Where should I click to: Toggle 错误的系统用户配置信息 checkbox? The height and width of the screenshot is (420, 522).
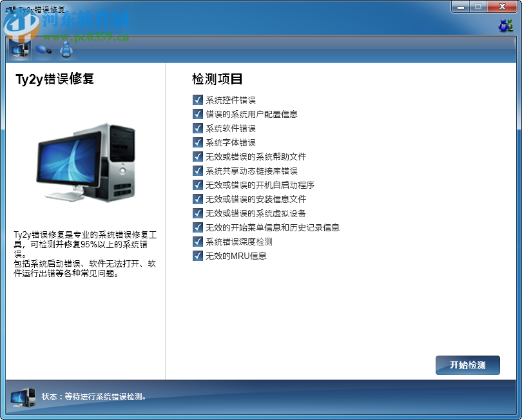pyautogui.click(x=197, y=114)
